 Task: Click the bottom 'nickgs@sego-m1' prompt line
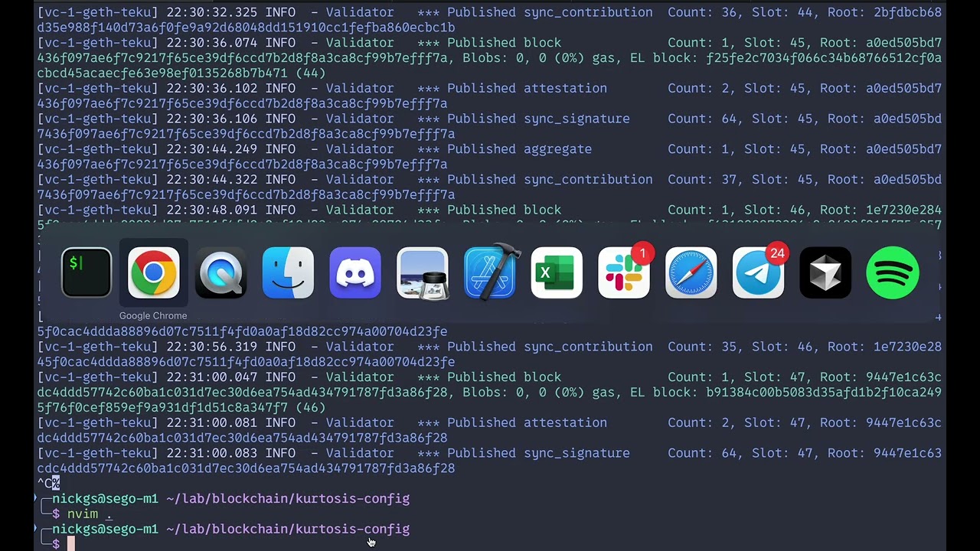(x=230, y=529)
